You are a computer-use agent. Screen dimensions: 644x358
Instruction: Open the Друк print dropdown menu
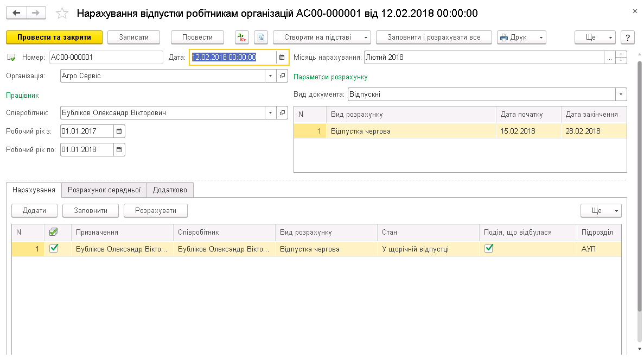point(541,37)
